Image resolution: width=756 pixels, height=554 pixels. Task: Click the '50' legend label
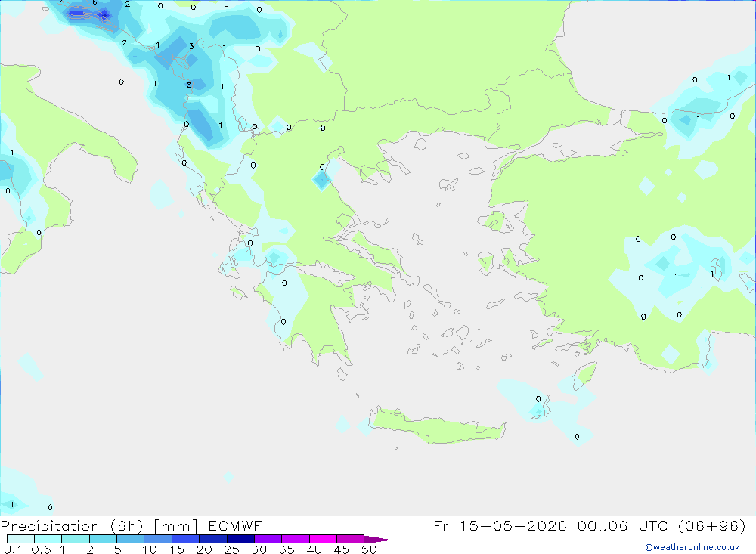pyautogui.click(x=369, y=549)
